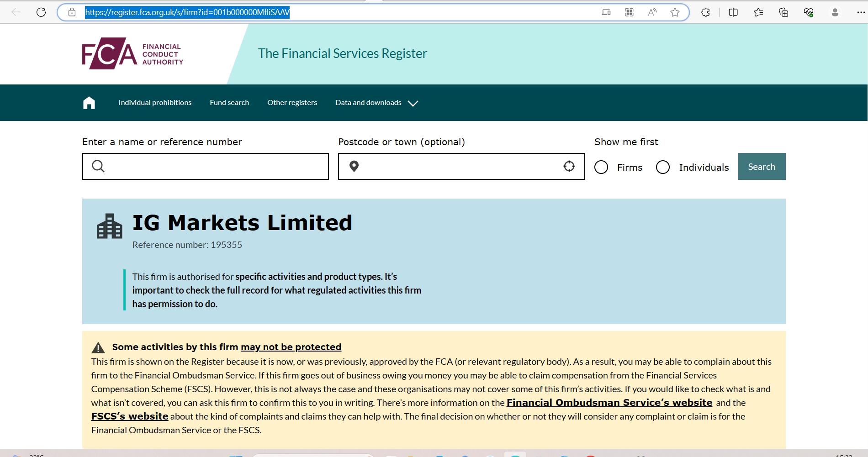Open Fund search menu item
868x457 pixels.
pos(229,103)
